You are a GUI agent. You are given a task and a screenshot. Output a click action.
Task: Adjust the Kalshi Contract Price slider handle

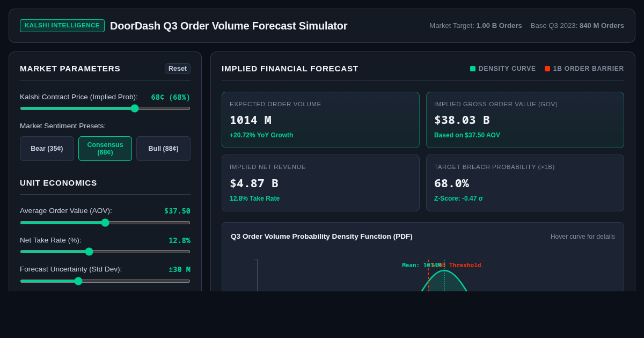(135, 108)
